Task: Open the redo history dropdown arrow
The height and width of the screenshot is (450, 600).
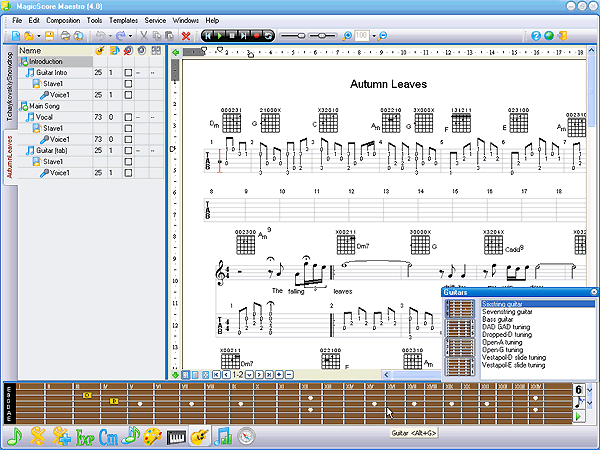Action: tap(130, 36)
